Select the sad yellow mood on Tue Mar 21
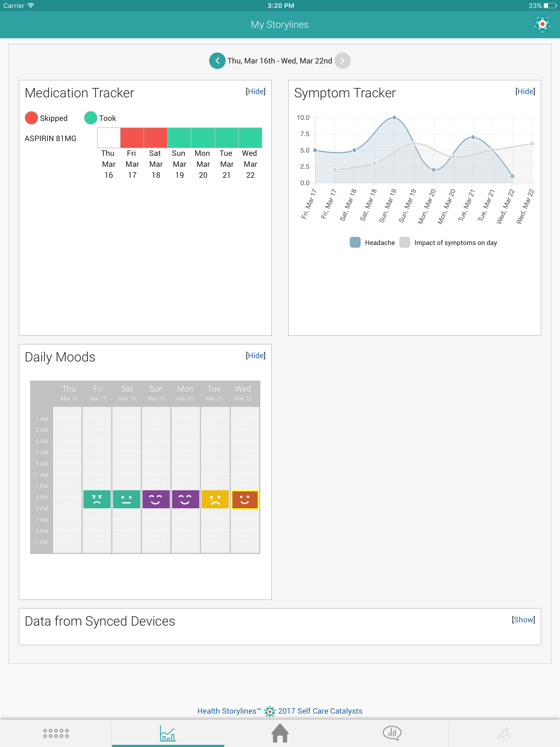This screenshot has height=747, width=560. tap(215, 499)
